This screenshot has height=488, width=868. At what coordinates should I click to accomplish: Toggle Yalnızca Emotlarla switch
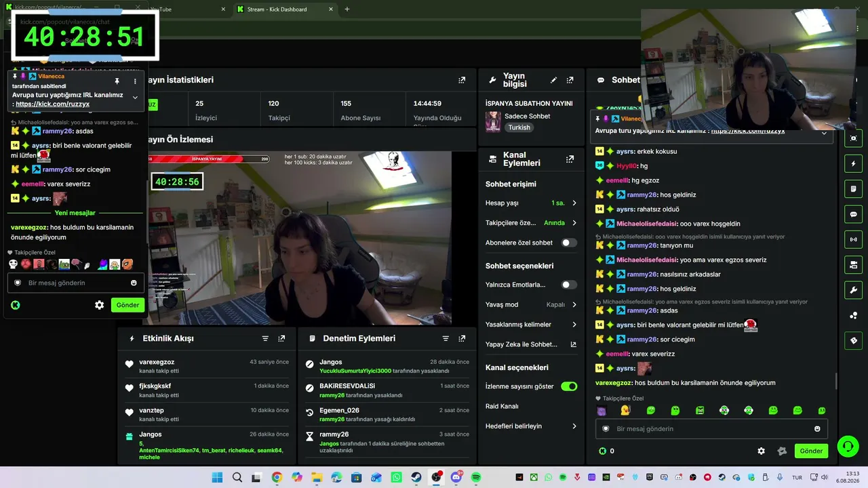[569, 285]
